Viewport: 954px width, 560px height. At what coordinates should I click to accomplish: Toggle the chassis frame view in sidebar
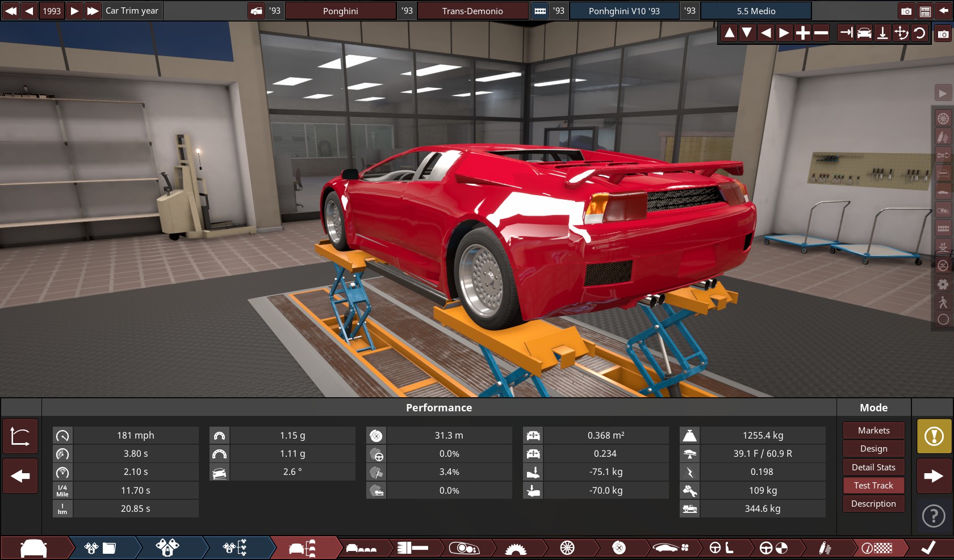point(943,229)
